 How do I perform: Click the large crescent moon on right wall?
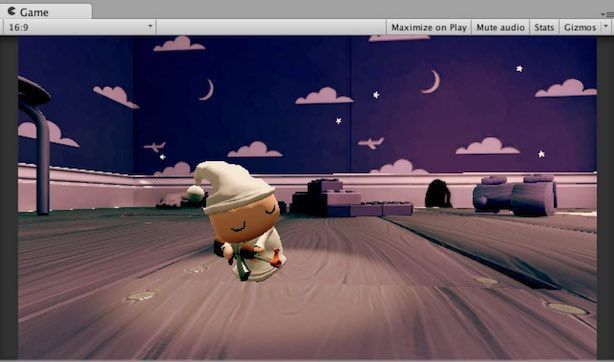tap(431, 82)
